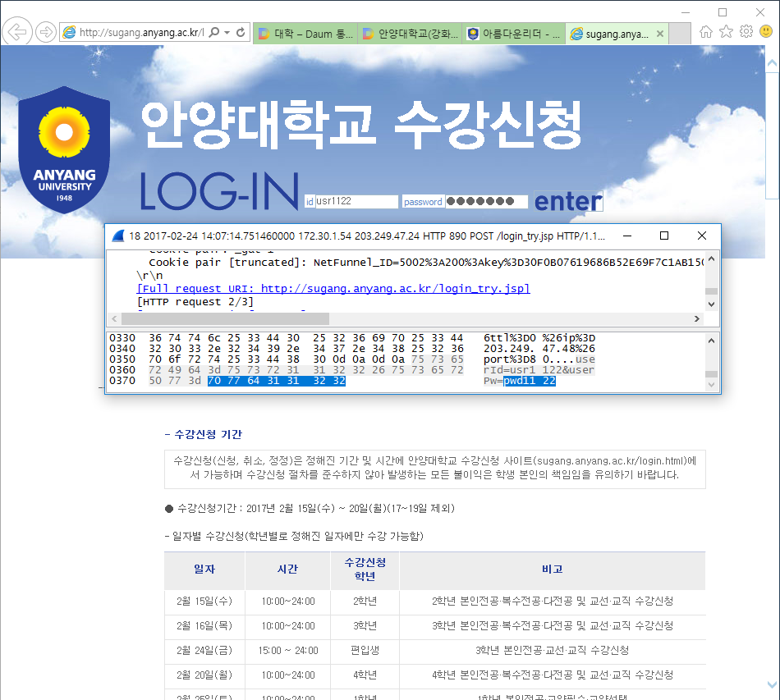Open browser tools with the gear icon
Image resolution: width=780 pixels, height=700 pixels.
[x=746, y=32]
